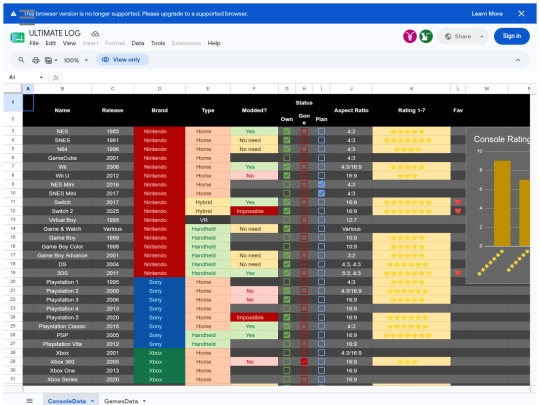Open ConsoleData tab dropdown arrow

pyautogui.click(x=92, y=401)
